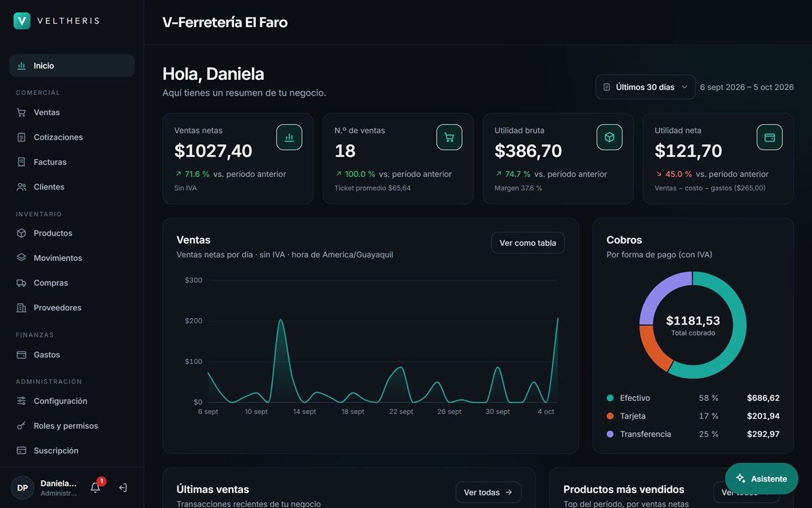Open Movimientos in sidebar
This screenshot has width=812, height=508.
(x=72, y=258)
